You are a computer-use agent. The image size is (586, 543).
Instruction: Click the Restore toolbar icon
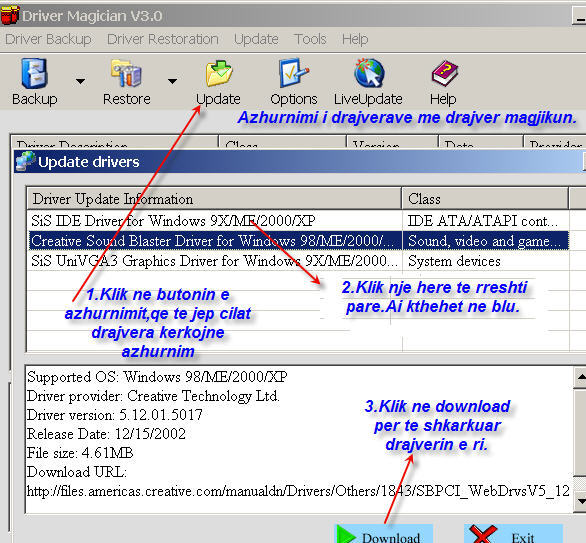126,74
